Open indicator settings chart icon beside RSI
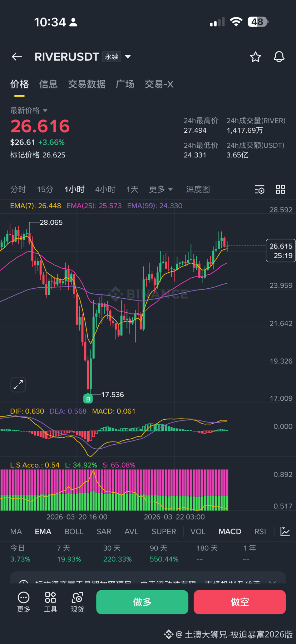 tap(285, 531)
